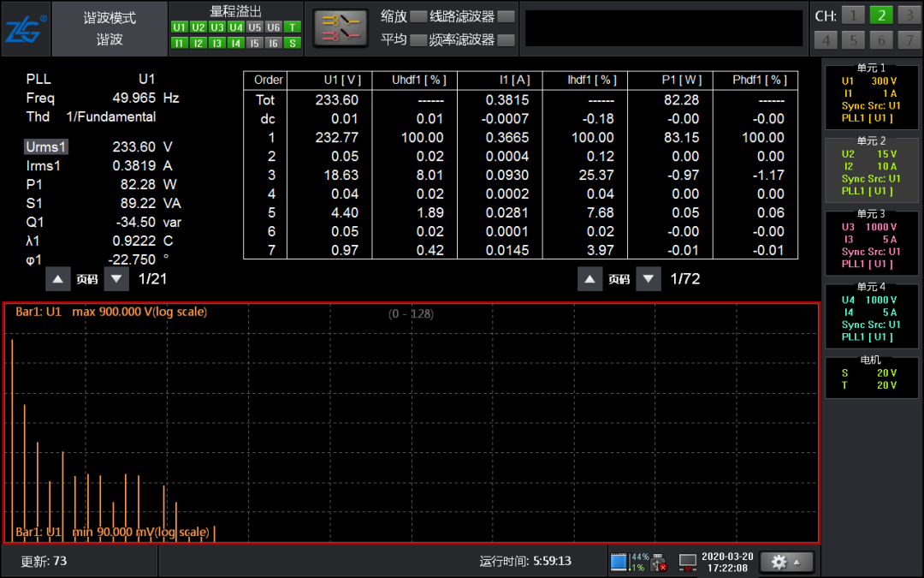Select active channel 2 button
Image resolution: width=924 pixels, height=578 pixels.
pos(881,15)
